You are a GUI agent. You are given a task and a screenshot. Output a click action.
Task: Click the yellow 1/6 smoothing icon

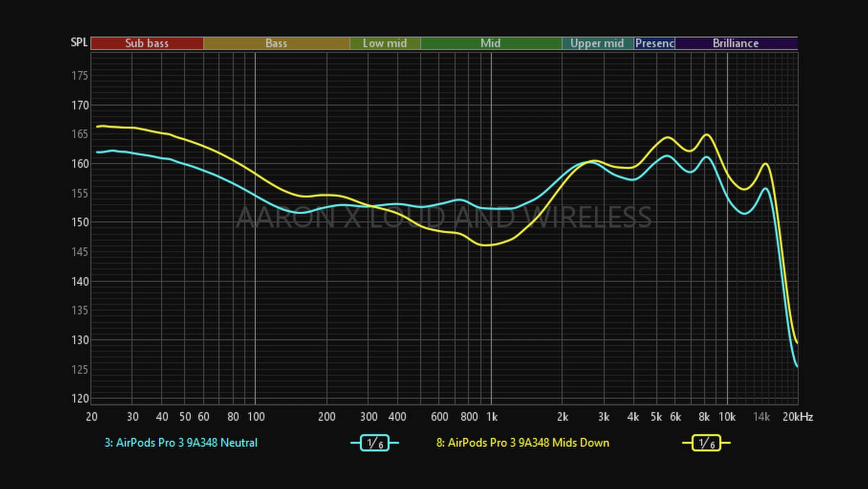pyautogui.click(x=706, y=443)
